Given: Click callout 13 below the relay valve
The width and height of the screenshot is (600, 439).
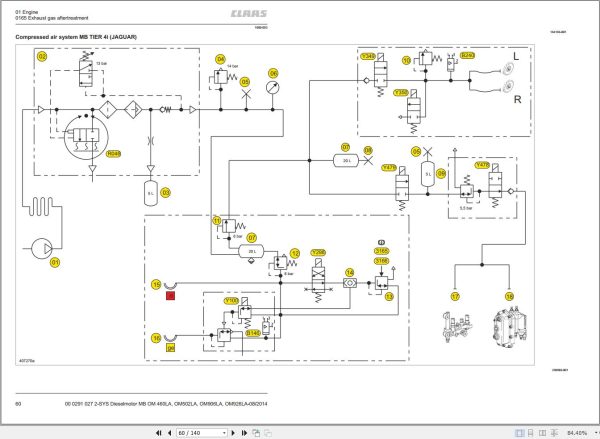Looking at the screenshot, I should pyautogui.click(x=389, y=297).
